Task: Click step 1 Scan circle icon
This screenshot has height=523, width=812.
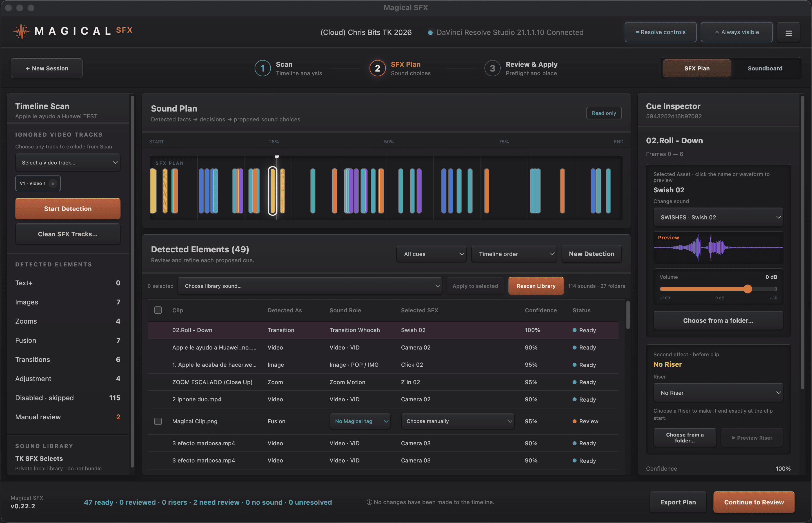Action: click(x=262, y=68)
